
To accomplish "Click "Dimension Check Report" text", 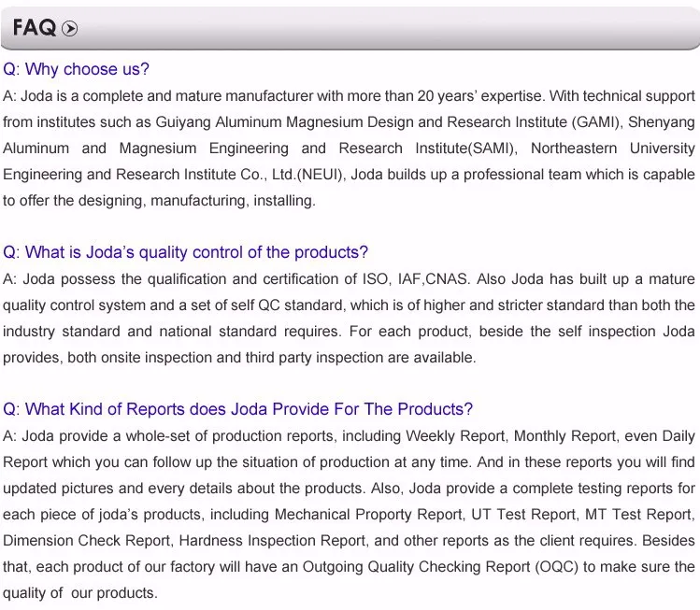I will click(x=85, y=540).
